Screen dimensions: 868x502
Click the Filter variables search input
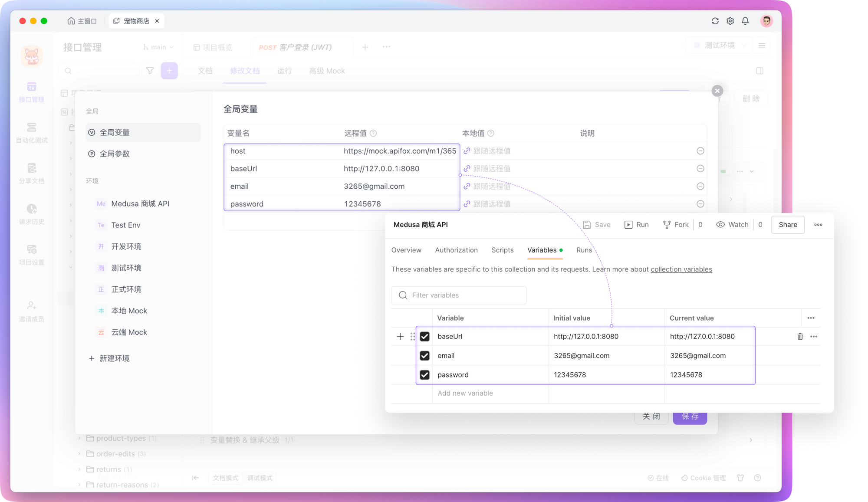(460, 295)
